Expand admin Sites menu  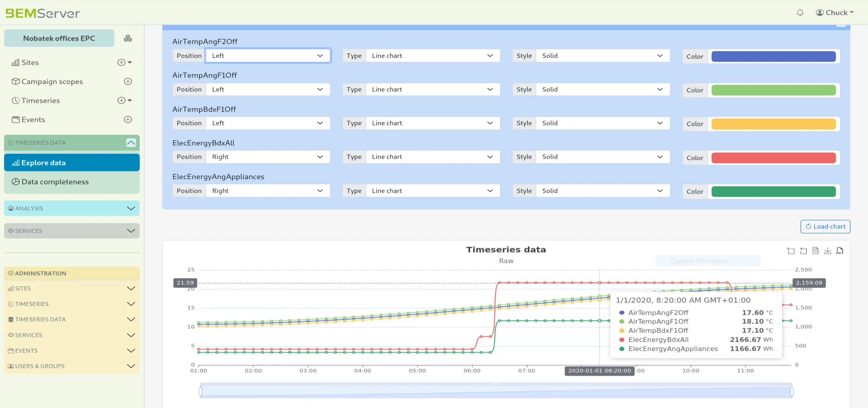point(72,289)
